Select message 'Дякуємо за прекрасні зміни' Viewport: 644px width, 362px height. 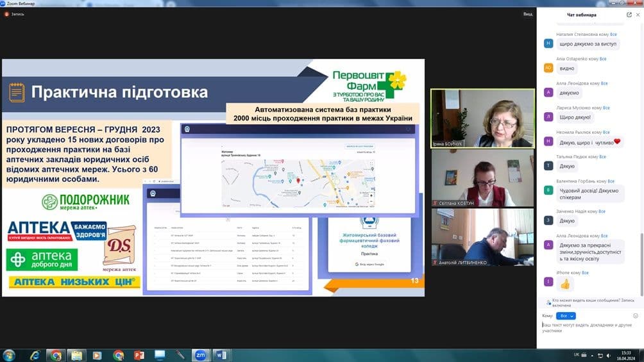point(590,252)
